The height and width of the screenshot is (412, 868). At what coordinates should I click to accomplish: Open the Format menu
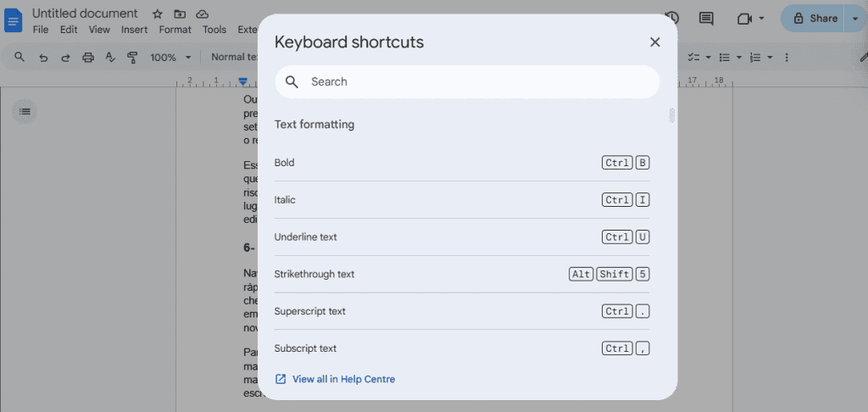[x=175, y=30]
